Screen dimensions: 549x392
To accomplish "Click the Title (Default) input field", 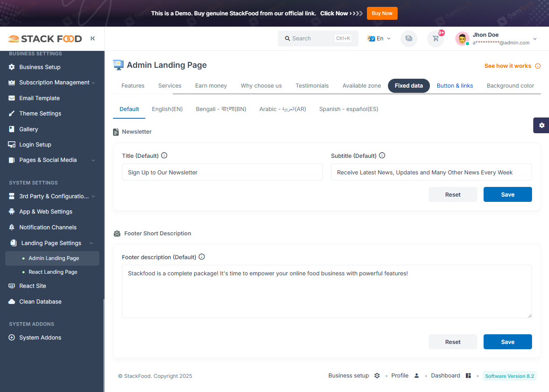I will point(222,172).
